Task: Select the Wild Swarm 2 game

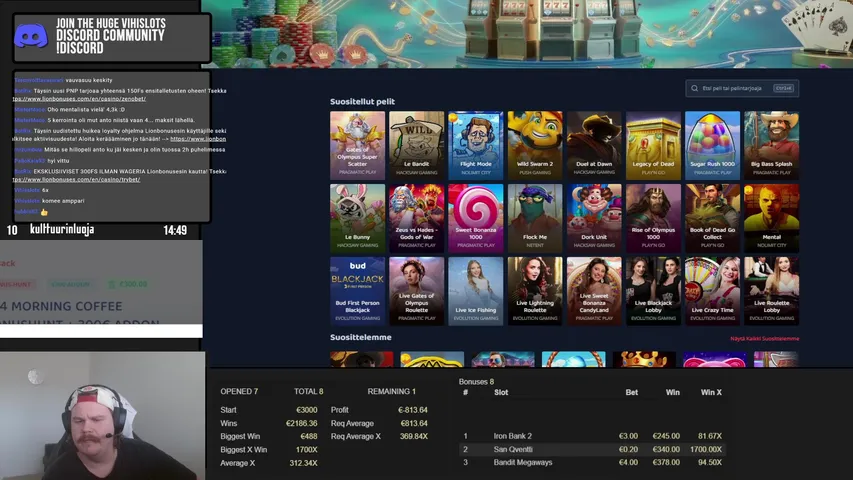Action: coord(535,145)
